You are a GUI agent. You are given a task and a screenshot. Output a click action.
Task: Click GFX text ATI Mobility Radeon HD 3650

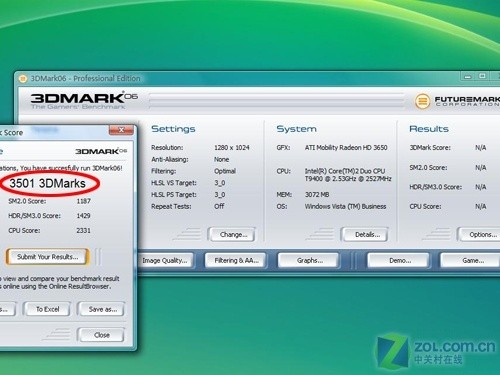346,148
